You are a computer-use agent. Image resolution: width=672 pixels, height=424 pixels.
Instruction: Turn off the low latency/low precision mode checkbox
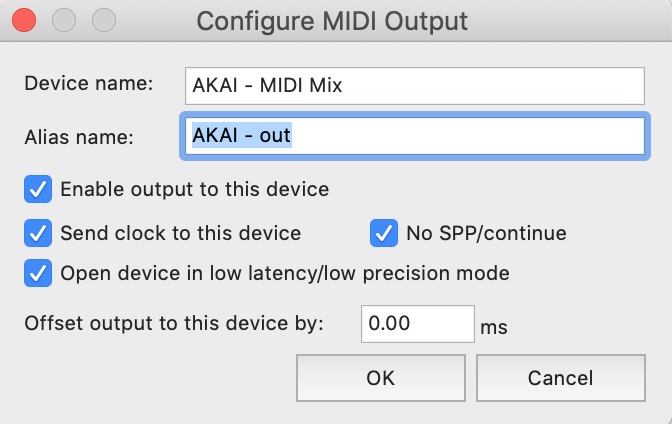[38, 273]
